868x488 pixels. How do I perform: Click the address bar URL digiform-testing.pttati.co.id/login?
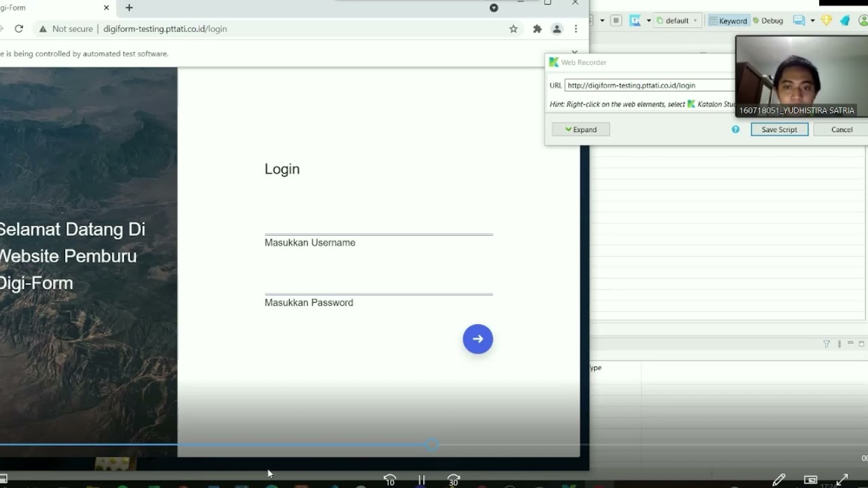(165, 29)
